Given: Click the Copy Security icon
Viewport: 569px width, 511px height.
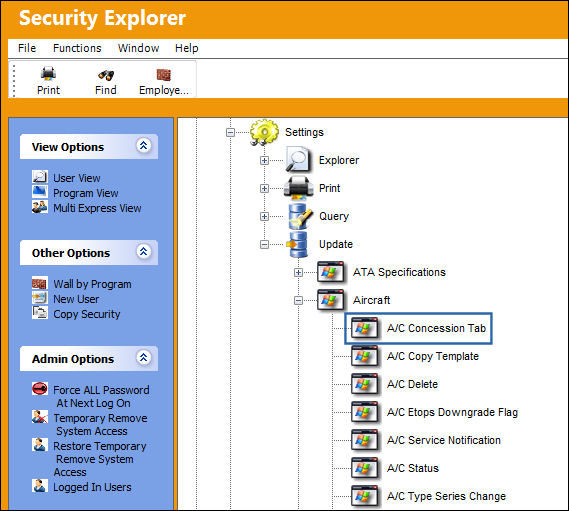Looking at the screenshot, I should (40, 313).
